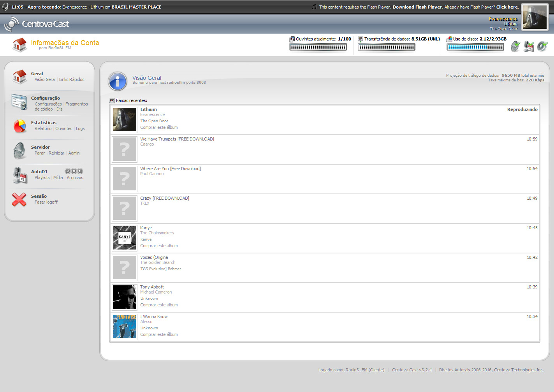Image resolution: width=554 pixels, height=392 pixels.
Task: Click the Evanescence album art in header
Action: pyautogui.click(x=535, y=17)
